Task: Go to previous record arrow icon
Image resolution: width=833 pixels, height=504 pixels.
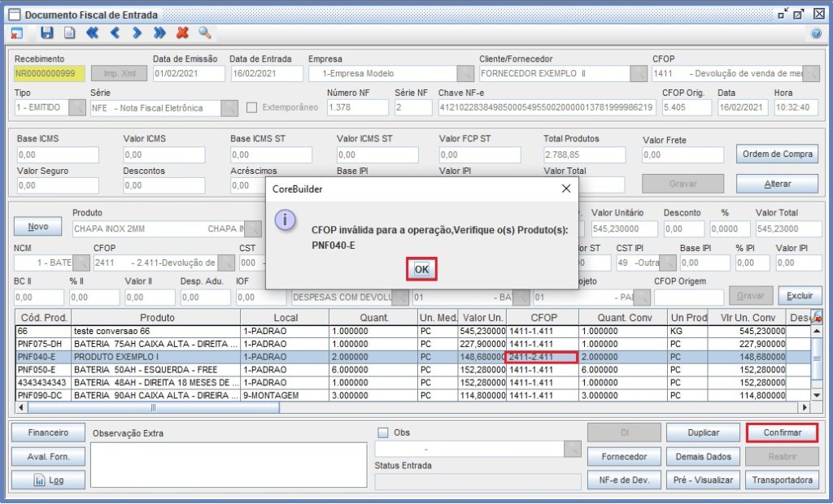Action: 115,33
